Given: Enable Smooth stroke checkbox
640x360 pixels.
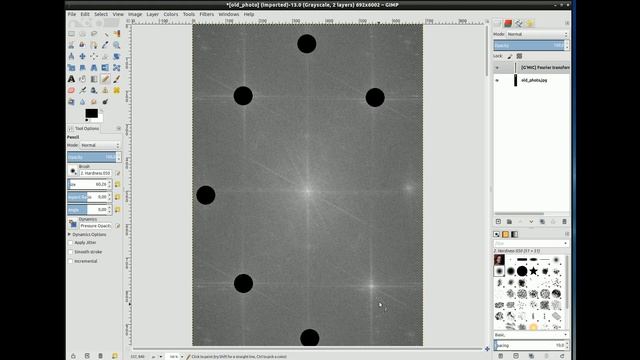Looking at the screenshot, I should point(71,252).
